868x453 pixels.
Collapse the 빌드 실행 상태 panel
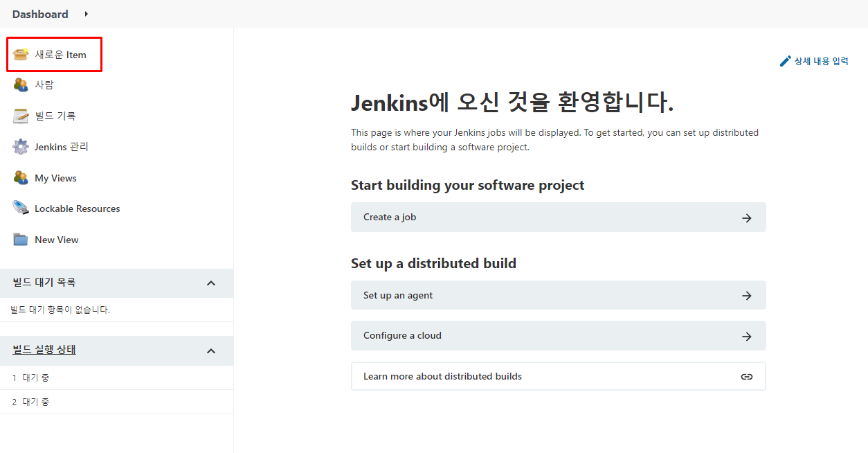(211, 351)
